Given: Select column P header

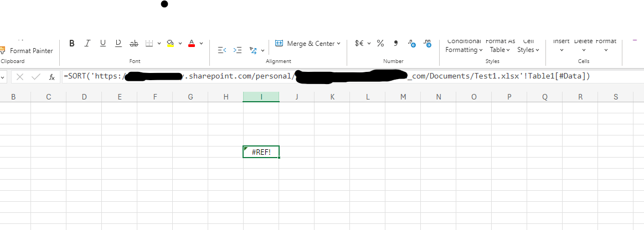Looking at the screenshot, I should pos(509,97).
